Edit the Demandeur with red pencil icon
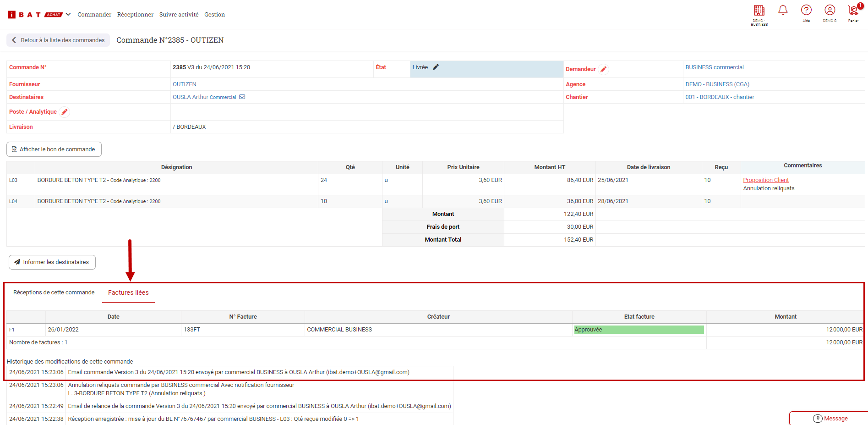868x425 pixels. 603,69
